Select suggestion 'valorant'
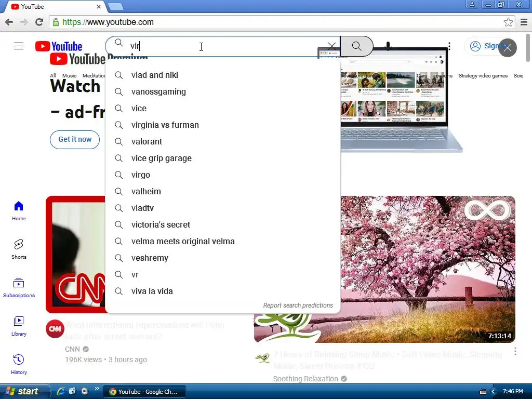Screen dimensions: 532x399 [x=222, y=141]
